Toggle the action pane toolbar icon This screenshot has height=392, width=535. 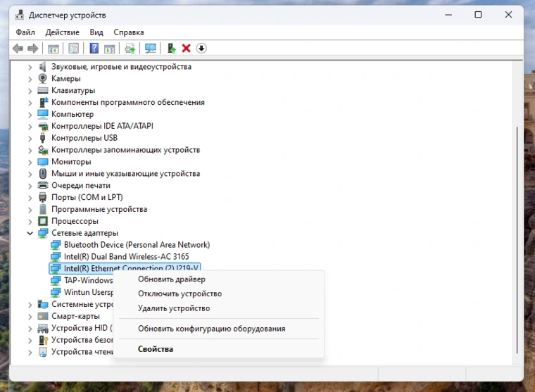(109, 49)
